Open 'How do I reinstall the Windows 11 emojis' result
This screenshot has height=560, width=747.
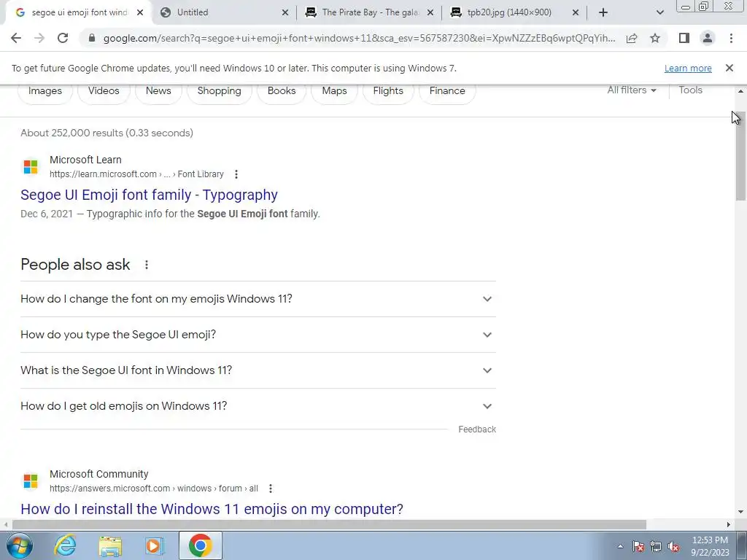(212, 509)
